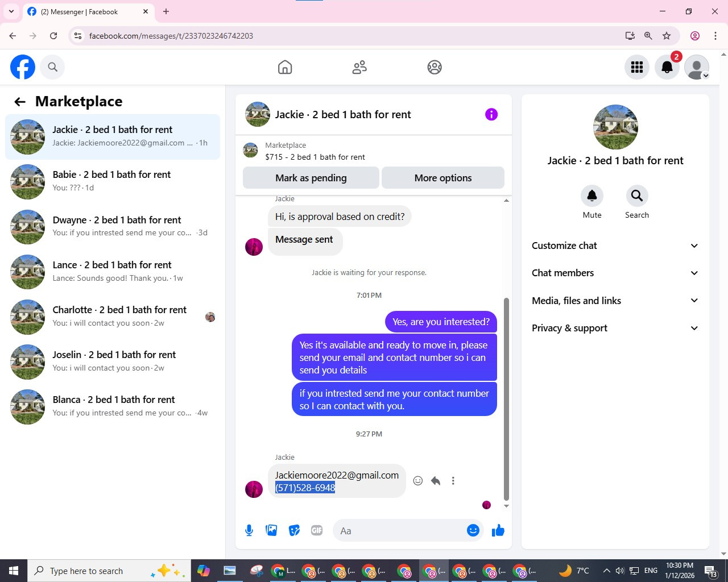Send a thumbs-up like
Viewport: 728px width, 582px height.
pos(498,530)
